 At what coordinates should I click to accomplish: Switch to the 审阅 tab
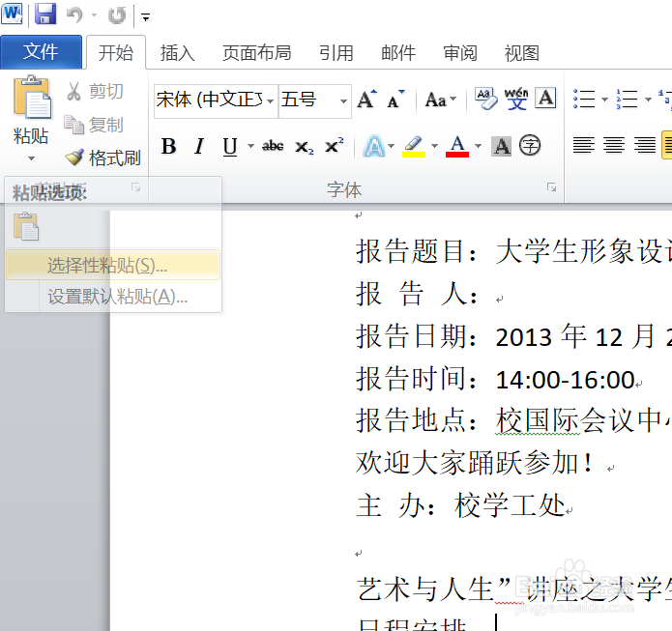point(460,53)
